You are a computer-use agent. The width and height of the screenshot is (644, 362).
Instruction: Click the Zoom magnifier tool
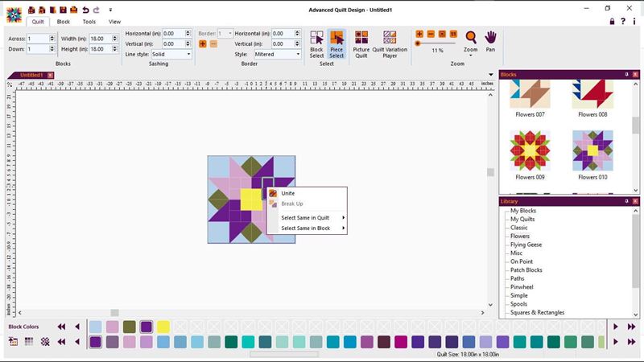click(471, 42)
